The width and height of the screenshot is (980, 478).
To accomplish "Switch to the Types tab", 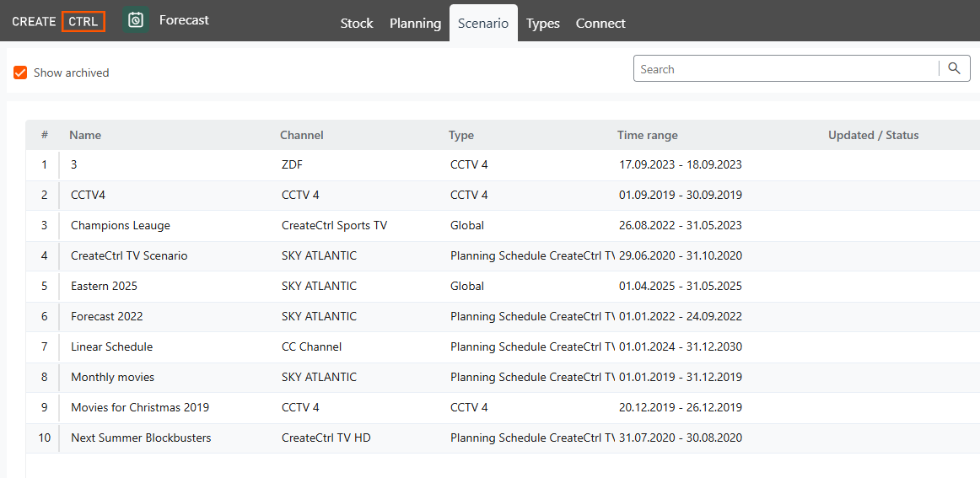I will tap(542, 23).
